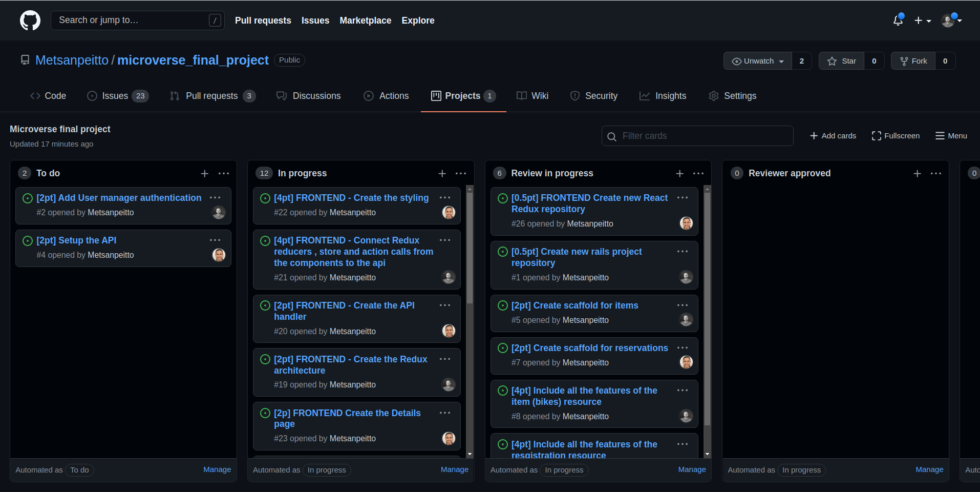980x492 pixels.
Task: Star the repository
Action: 842,61
